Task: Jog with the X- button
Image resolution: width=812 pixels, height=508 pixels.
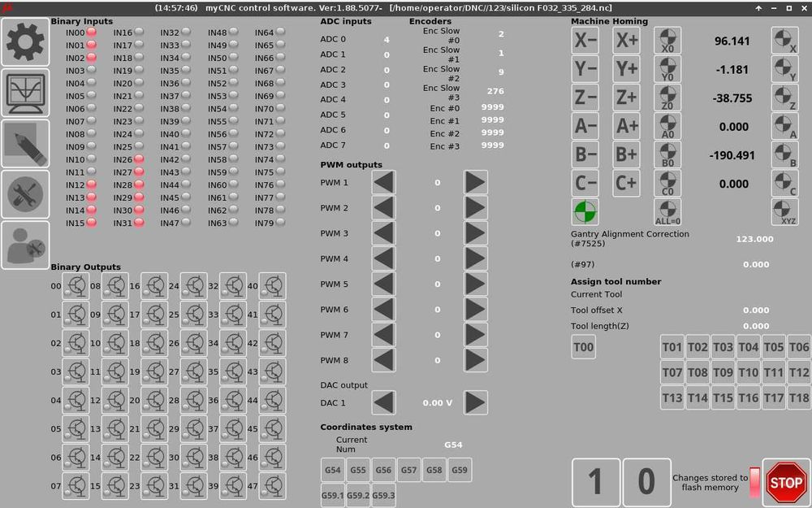Action: coord(585,41)
